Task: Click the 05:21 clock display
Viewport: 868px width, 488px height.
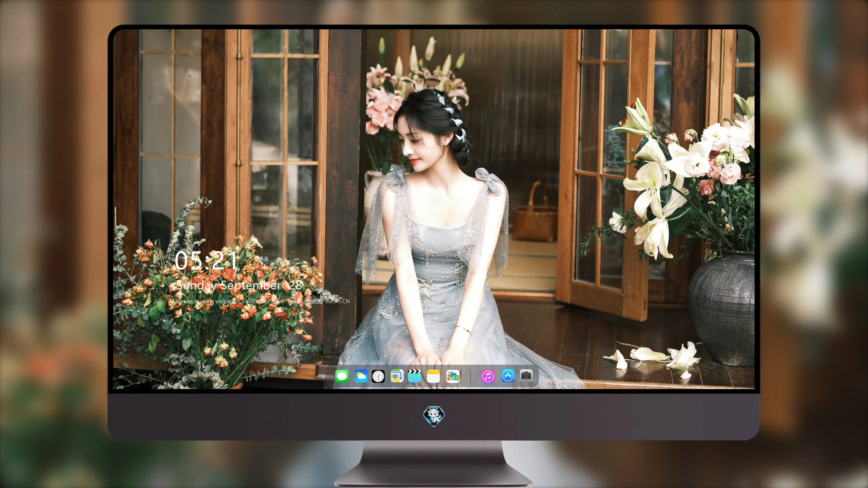Action: [x=206, y=260]
